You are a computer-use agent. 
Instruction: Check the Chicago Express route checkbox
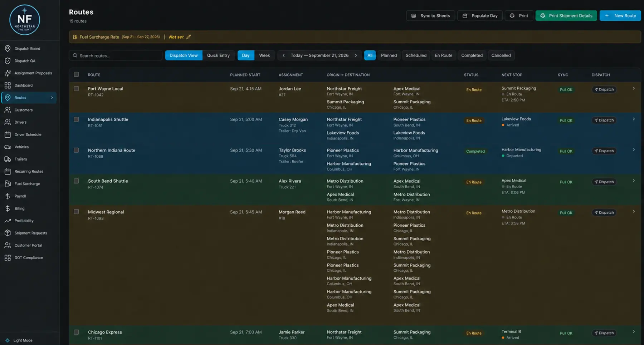click(x=76, y=332)
